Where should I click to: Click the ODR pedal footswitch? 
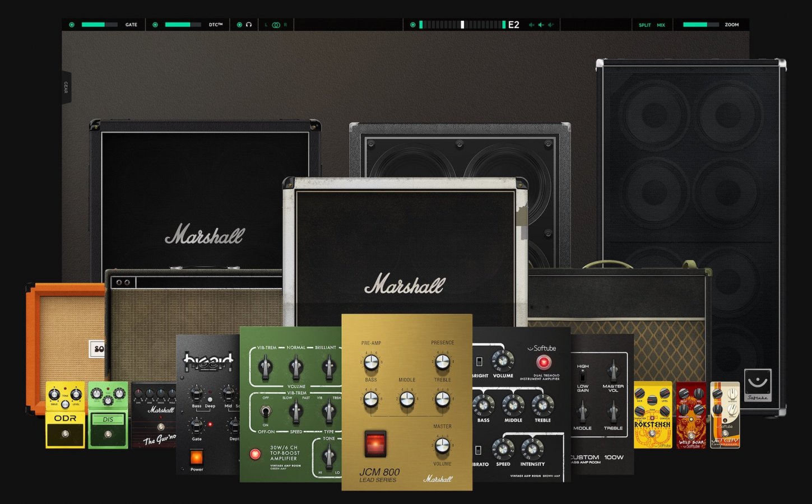[x=65, y=434]
